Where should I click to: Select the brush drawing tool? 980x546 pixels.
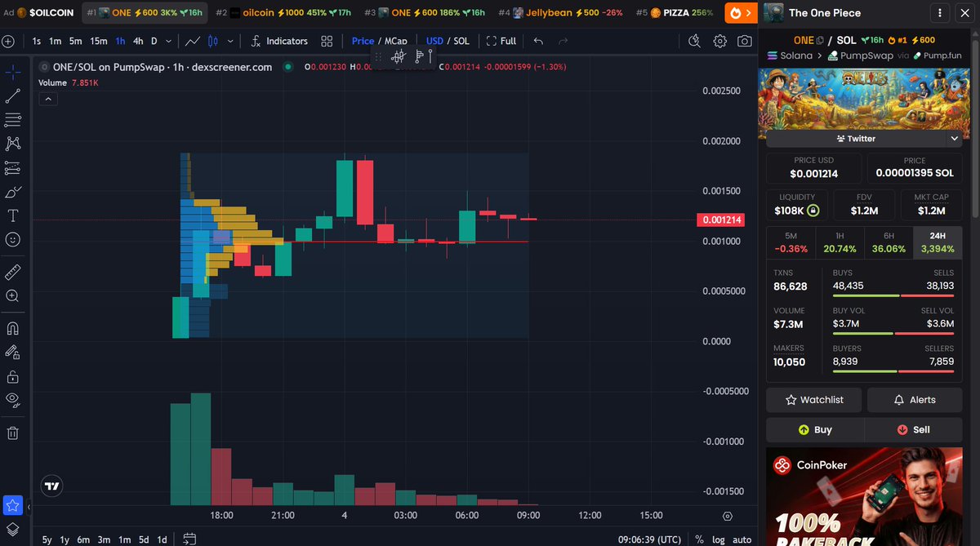click(13, 193)
